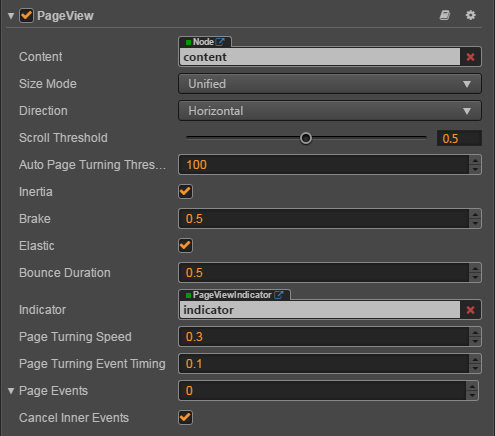Screen dimensions: 495x436
Task: Click the PageView component title text
Action: click(x=65, y=16)
